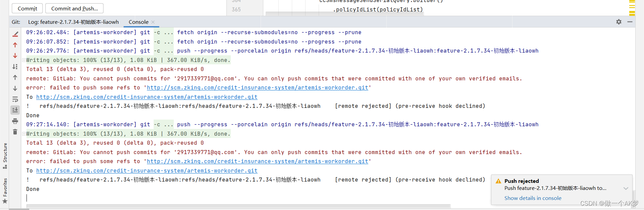
Task: Open the Favorites side panel
Action: tap(5, 191)
